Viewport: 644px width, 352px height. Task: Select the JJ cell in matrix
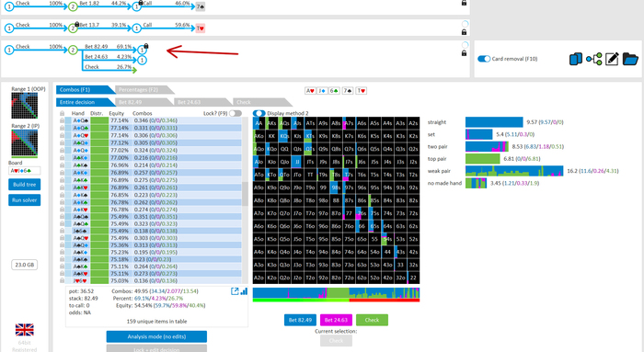click(x=297, y=162)
